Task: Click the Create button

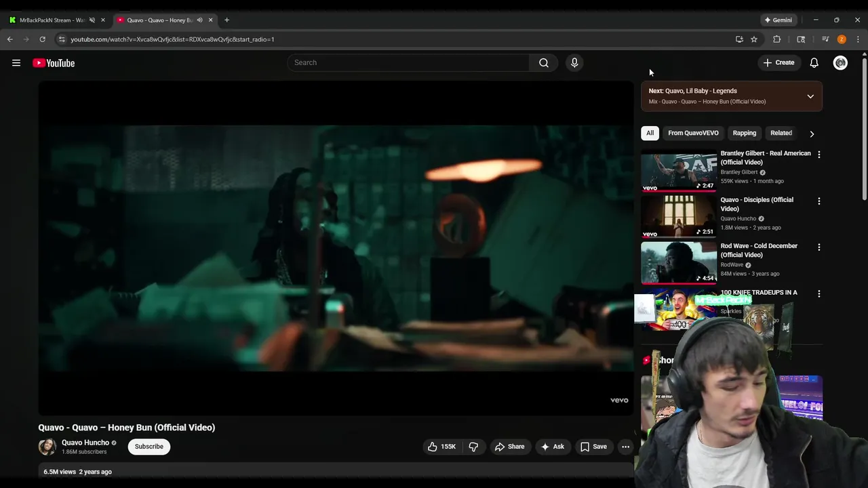Action: point(778,62)
